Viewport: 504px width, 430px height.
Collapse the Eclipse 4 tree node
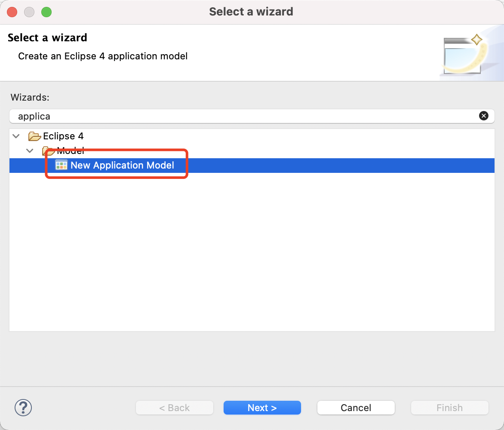coord(16,136)
